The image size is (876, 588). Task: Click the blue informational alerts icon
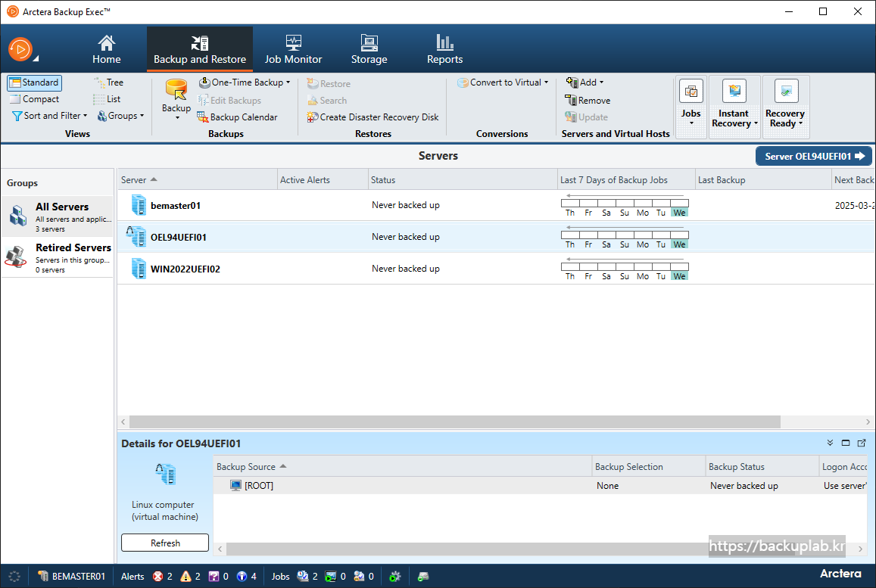point(242,577)
